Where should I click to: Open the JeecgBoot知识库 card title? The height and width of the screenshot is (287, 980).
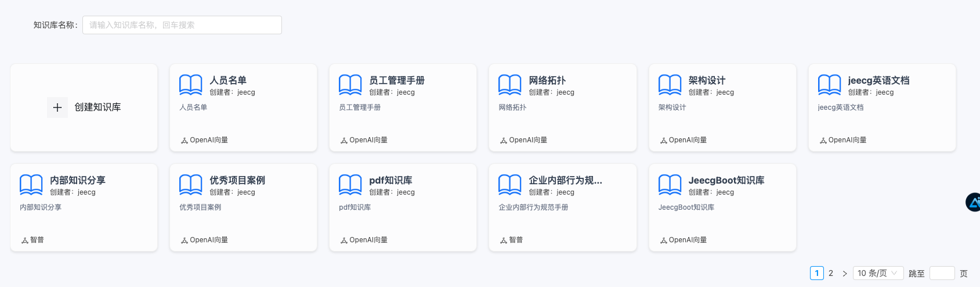tap(726, 180)
